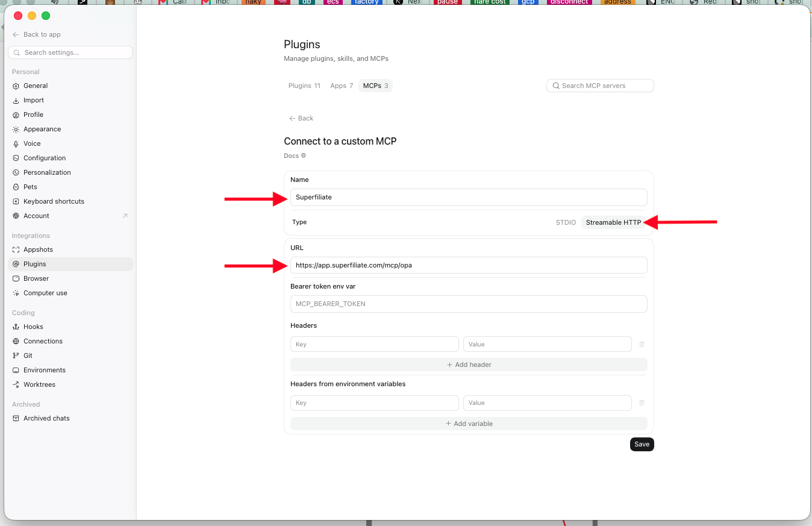Click Back above Connect to a custom MCP
Viewport: 812px width, 526px height.
pos(301,118)
